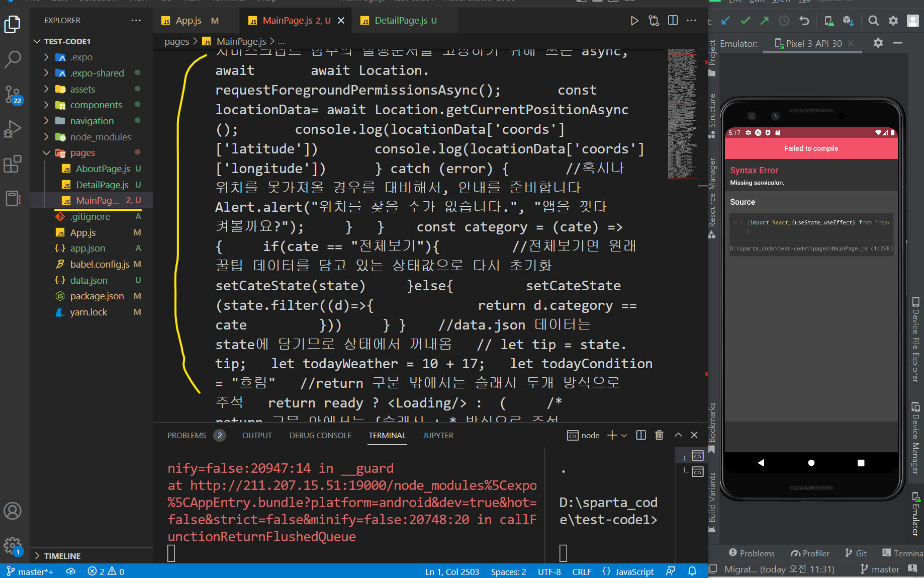Open Source Control view with 22 changes badge
This screenshot has width=924, height=578.
[x=13, y=95]
